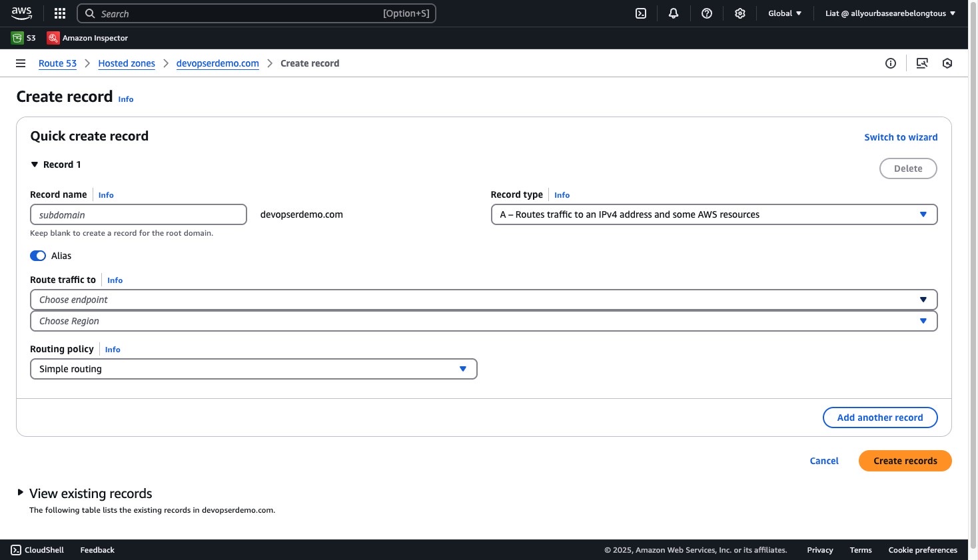This screenshot has height=560, width=978.
Task: Click CloudShell icon in the footer
Action: (x=16, y=550)
